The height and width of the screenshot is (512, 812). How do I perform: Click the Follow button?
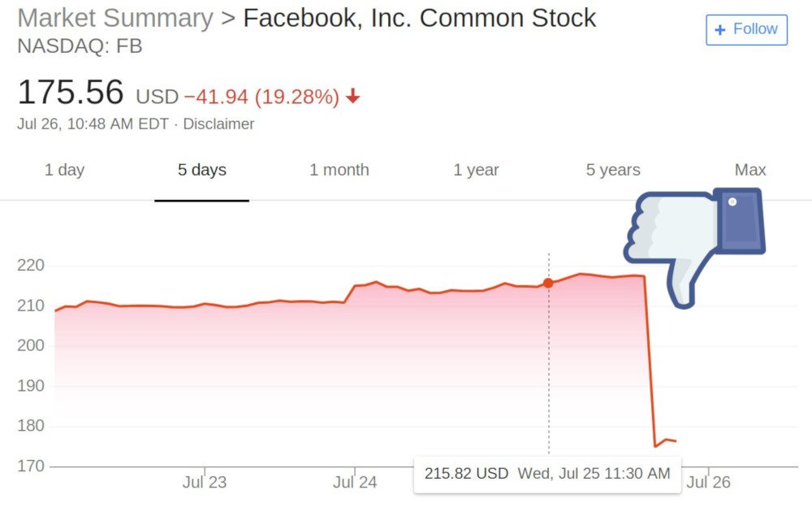pos(746,30)
